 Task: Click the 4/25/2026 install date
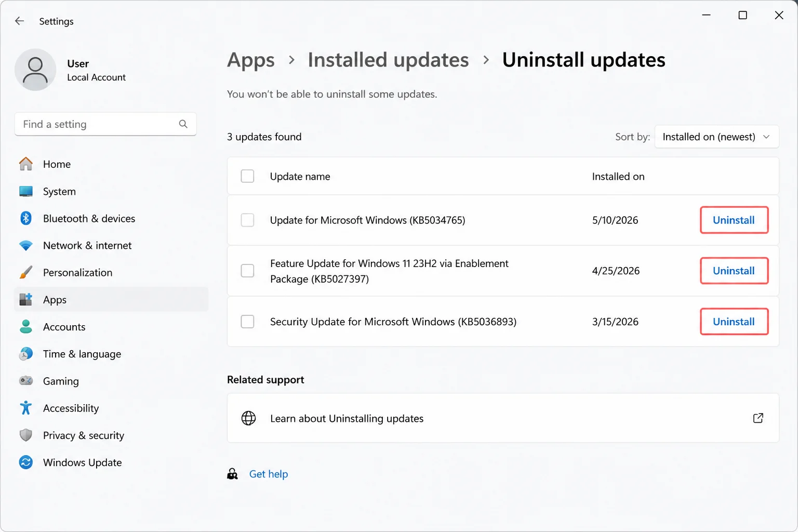pos(616,271)
